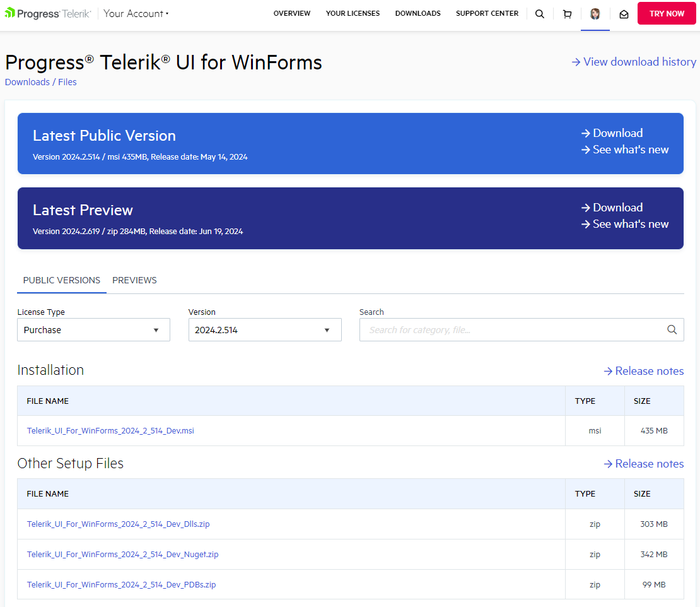This screenshot has height=607, width=700.
Task: Open the Version dropdown showing 2024.2.514
Action: click(x=265, y=329)
